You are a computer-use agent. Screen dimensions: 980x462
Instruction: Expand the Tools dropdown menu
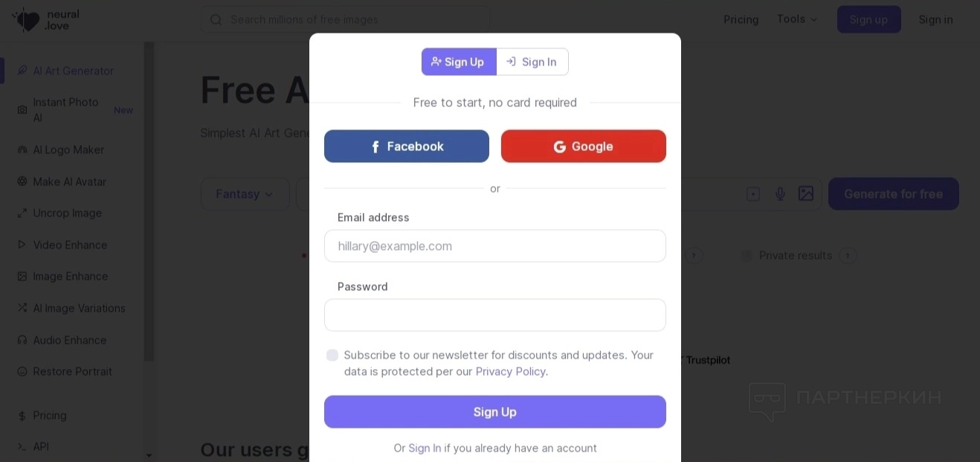797,19
